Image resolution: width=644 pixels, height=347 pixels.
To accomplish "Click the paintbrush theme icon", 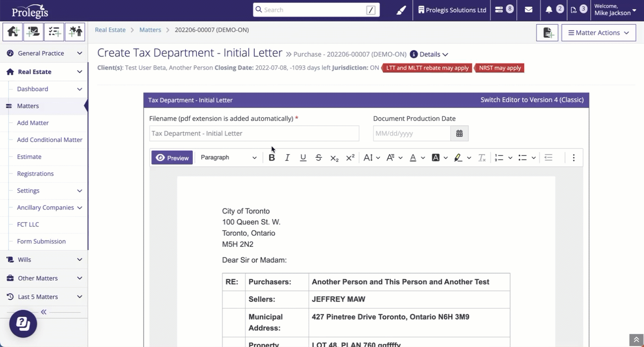I will [401, 10].
